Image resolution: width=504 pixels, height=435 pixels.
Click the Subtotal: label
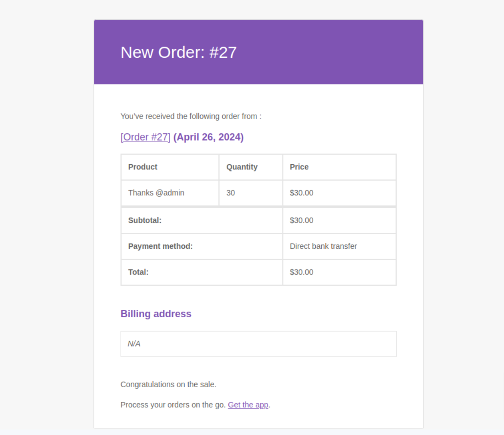(145, 220)
